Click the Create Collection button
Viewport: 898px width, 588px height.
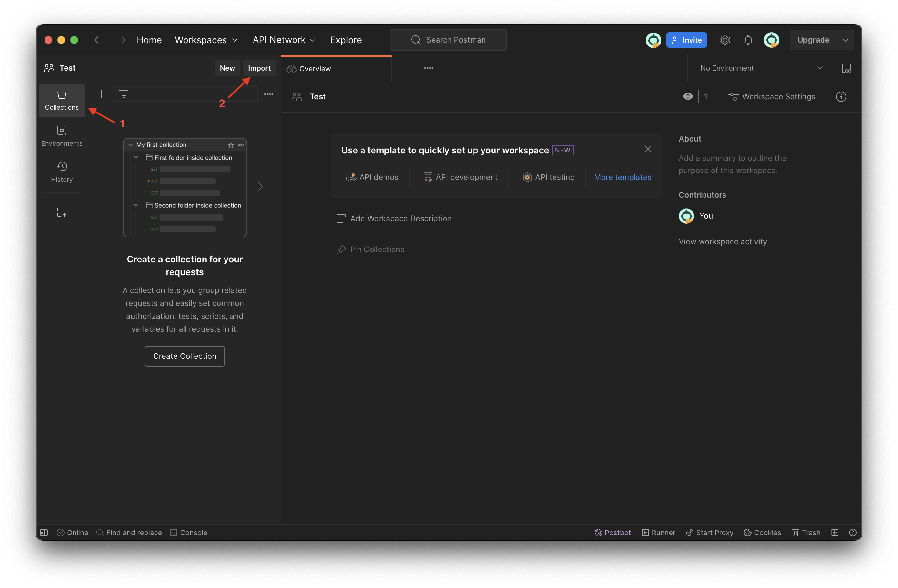(x=185, y=356)
